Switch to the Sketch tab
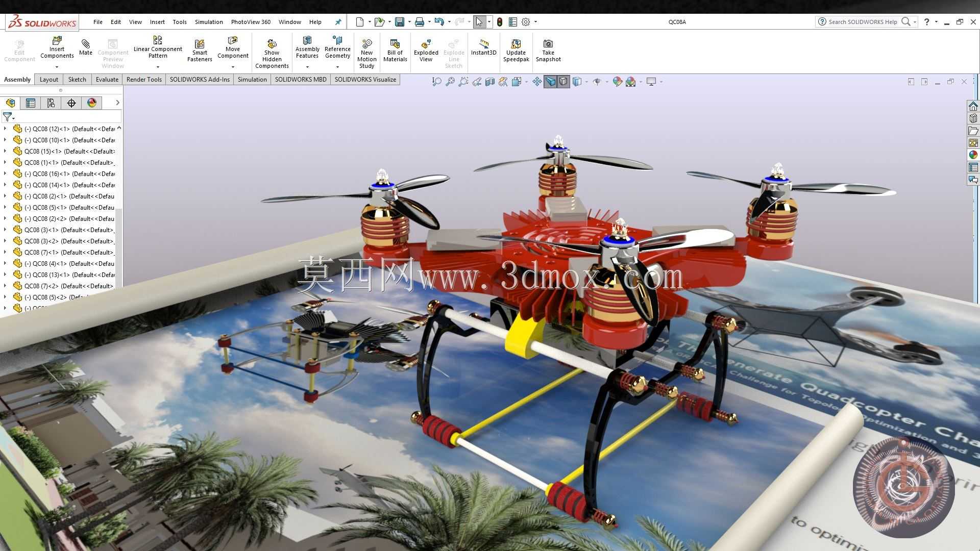 (77, 80)
